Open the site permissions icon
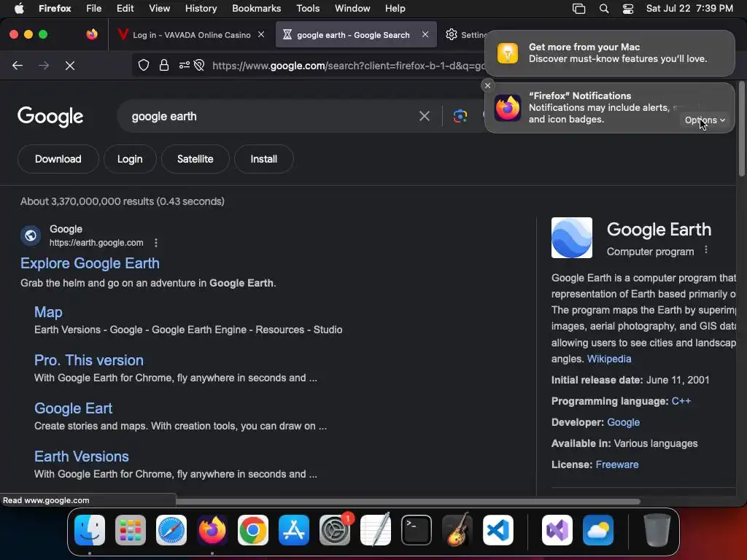The height and width of the screenshot is (560, 747). point(185,65)
